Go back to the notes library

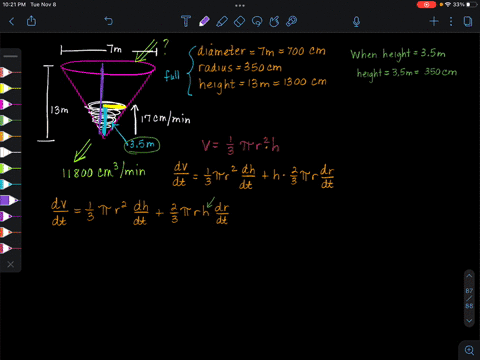click(x=12, y=22)
